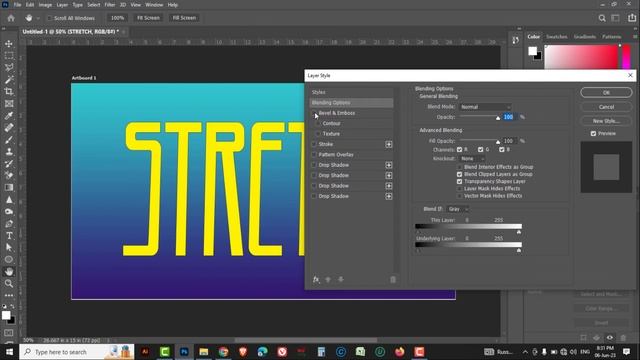Select the Eraser tool
The width and height of the screenshot is (640, 360).
coord(9,176)
